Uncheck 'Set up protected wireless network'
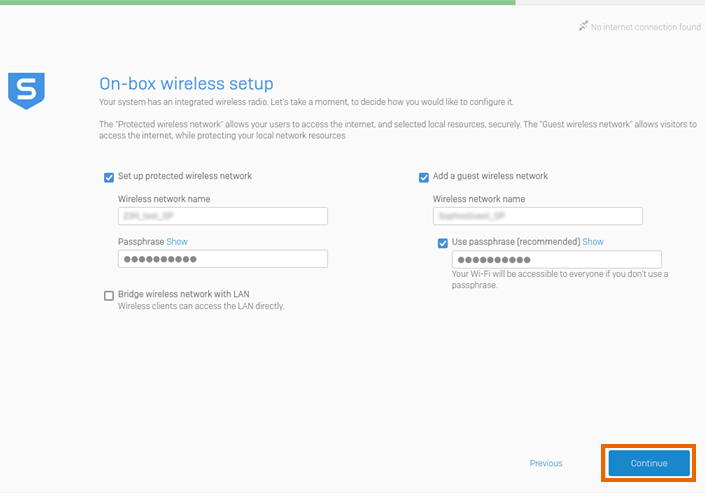 [109, 177]
